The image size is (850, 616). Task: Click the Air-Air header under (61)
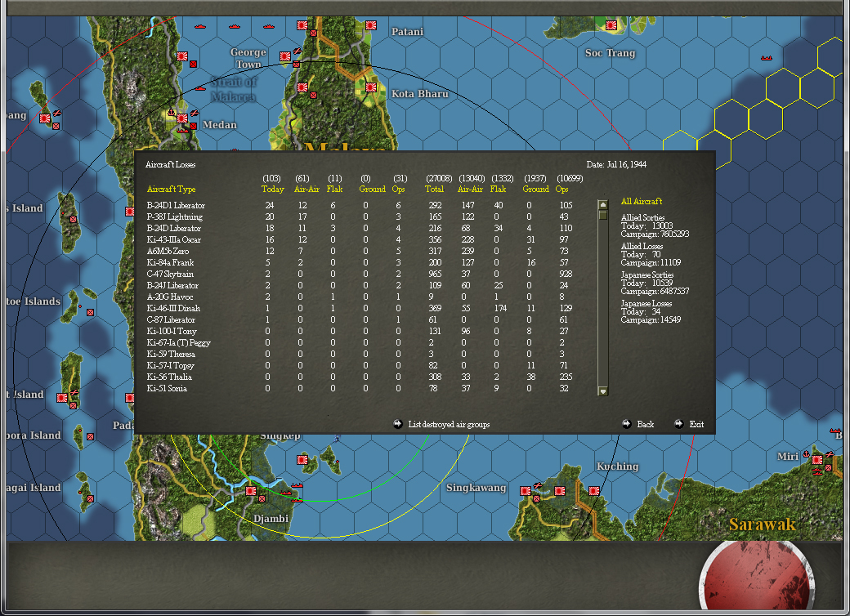[x=306, y=189]
